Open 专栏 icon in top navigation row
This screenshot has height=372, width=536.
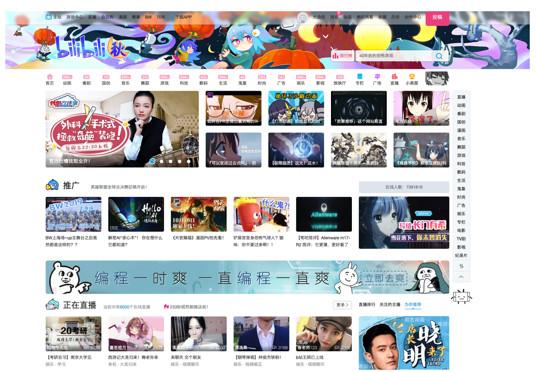tap(359, 79)
